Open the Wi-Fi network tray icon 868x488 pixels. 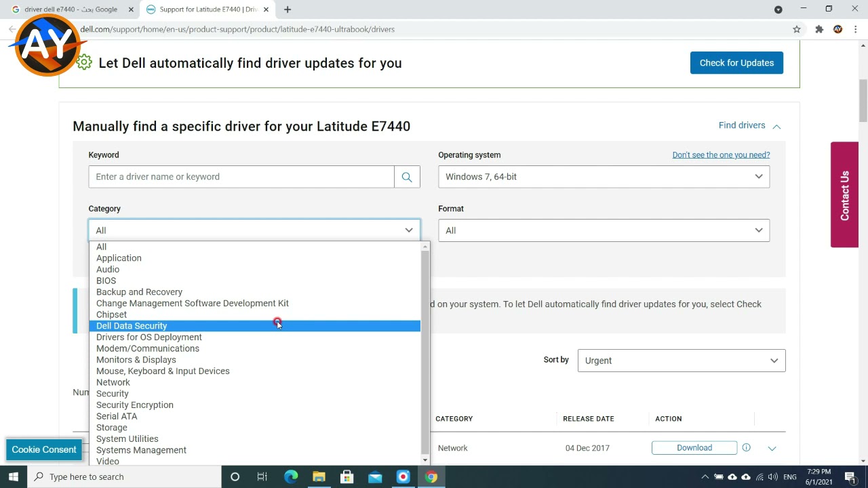[760, 476]
